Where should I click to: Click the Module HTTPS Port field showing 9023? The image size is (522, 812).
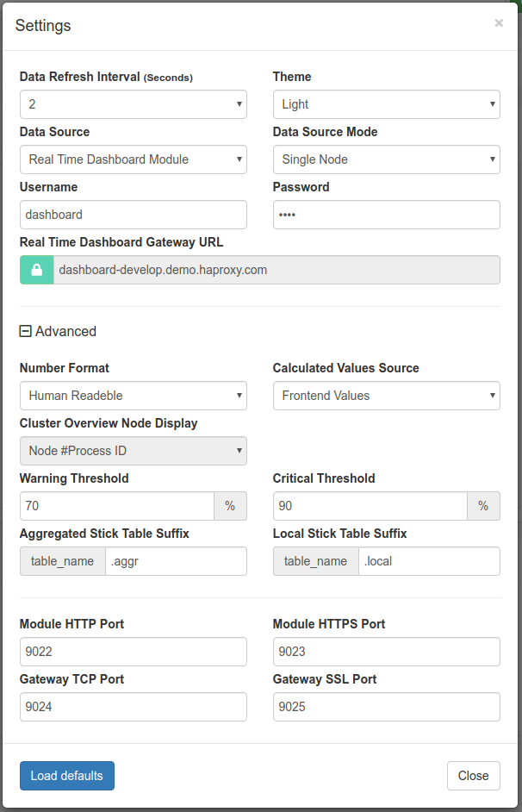point(386,652)
